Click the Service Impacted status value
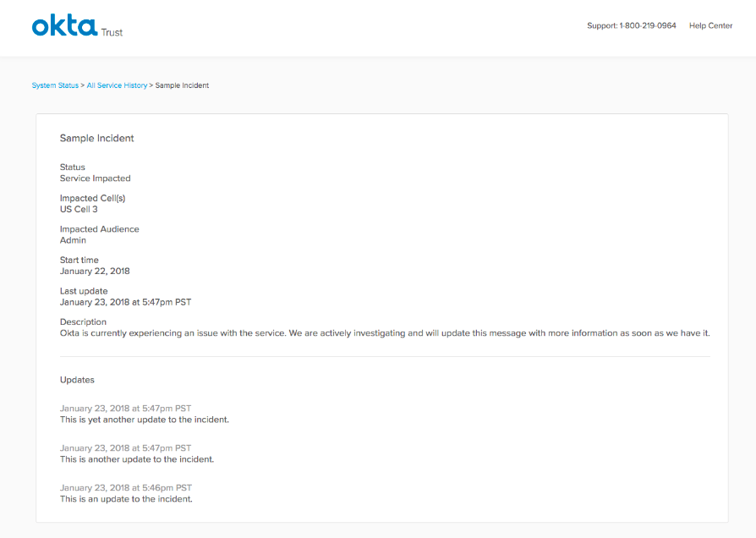Viewport: 756px width, 538px height. pyautogui.click(x=95, y=178)
